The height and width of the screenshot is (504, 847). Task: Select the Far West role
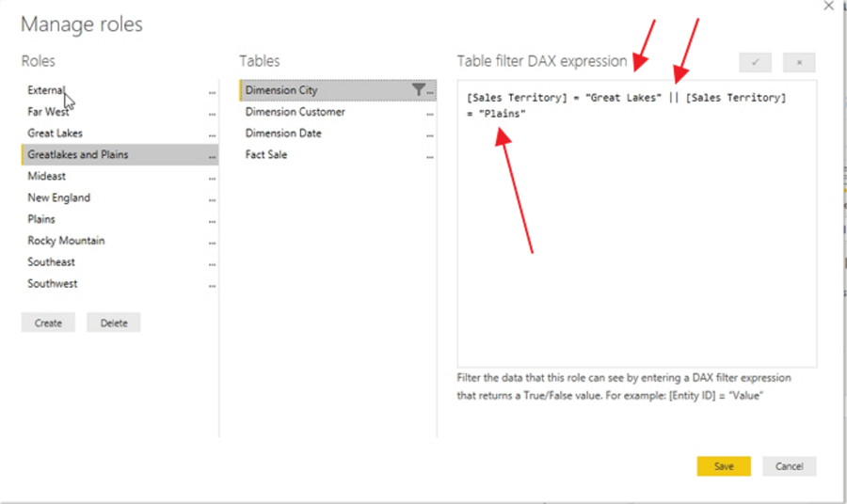pyautogui.click(x=48, y=112)
